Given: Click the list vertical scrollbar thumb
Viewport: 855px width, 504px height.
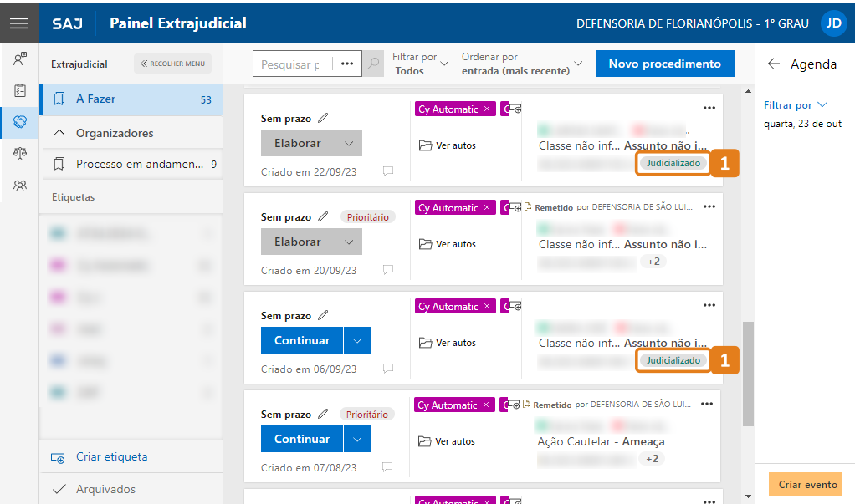Looking at the screenshot, I should (748, 374).
